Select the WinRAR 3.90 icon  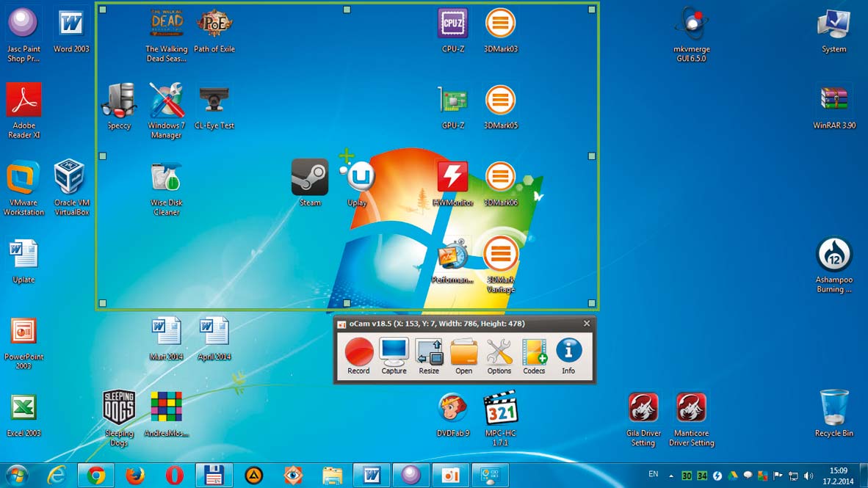coord(833,107)
